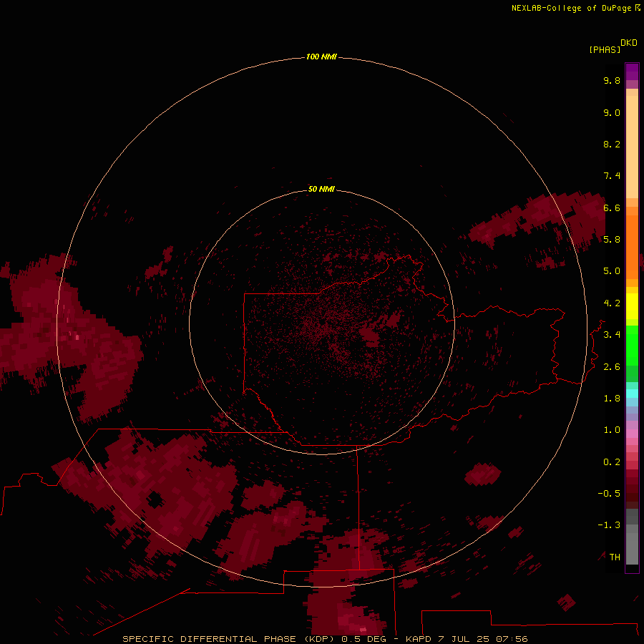Viewport: 644px width, 644px height.
Task: Click the 9.8 scale value
Action: pos(612,80)
